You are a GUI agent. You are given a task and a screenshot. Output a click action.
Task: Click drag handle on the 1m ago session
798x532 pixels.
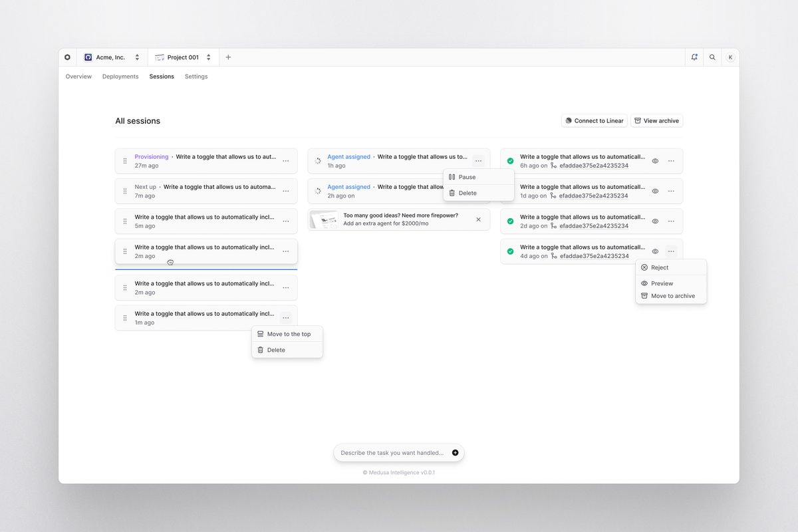click(125, 318)
